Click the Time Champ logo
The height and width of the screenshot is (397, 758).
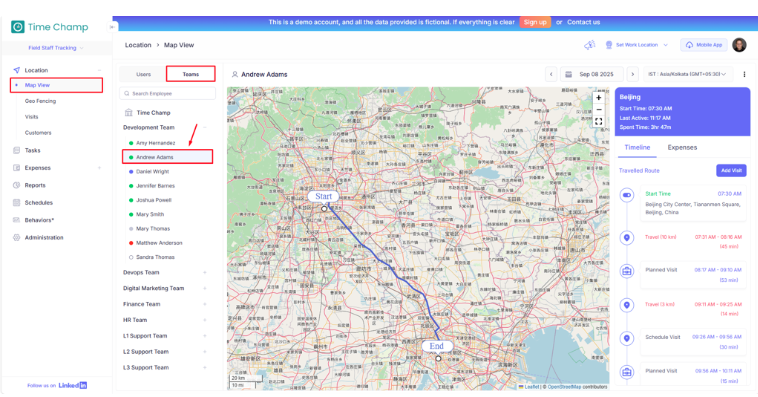[x=50, y=27]
